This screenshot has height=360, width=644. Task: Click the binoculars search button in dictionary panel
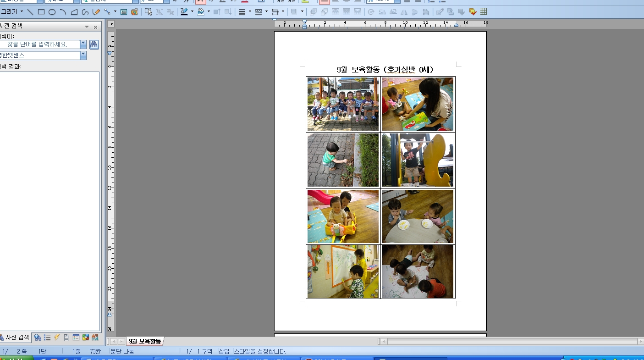click(x=94, y=44)
